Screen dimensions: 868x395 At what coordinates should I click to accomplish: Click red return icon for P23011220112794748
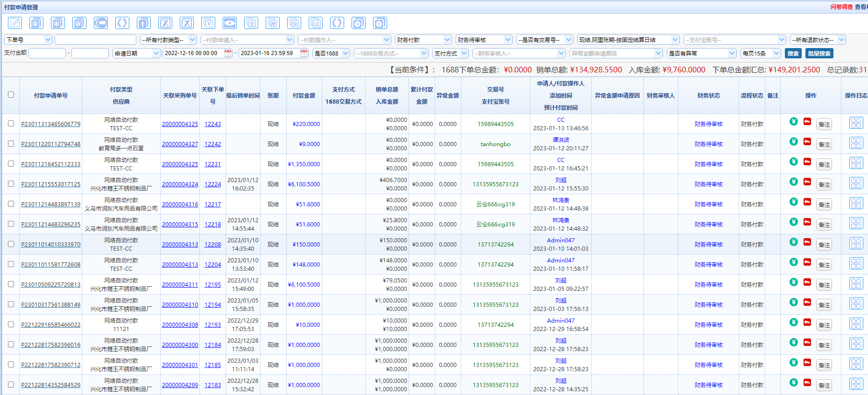807,141
